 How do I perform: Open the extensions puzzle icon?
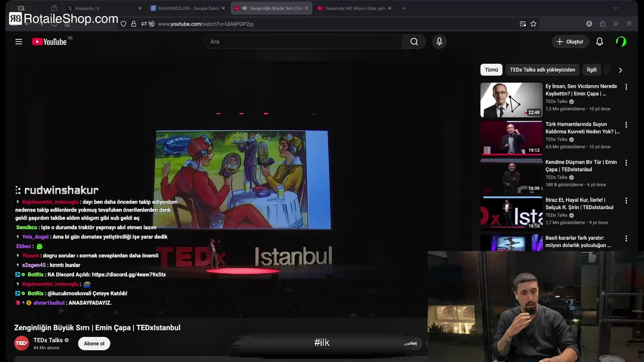point(602,24)
